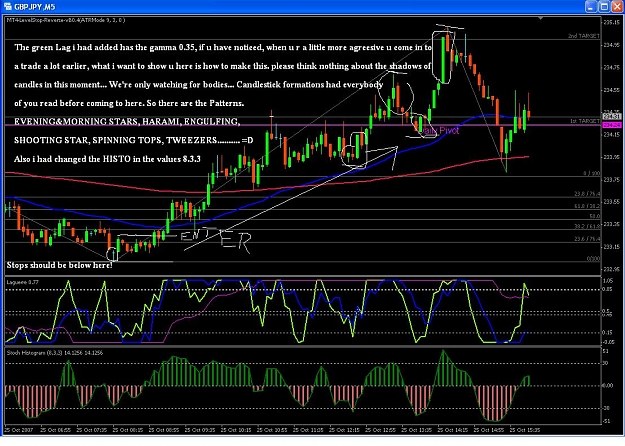Click the '25 Oct 12:15' time axis label

click(344, 430)
